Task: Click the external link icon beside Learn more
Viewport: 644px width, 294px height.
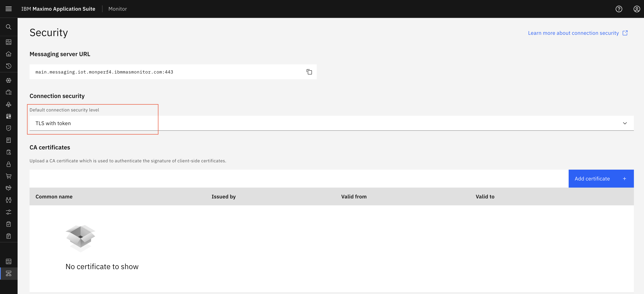Action: (x=625, y=33)
